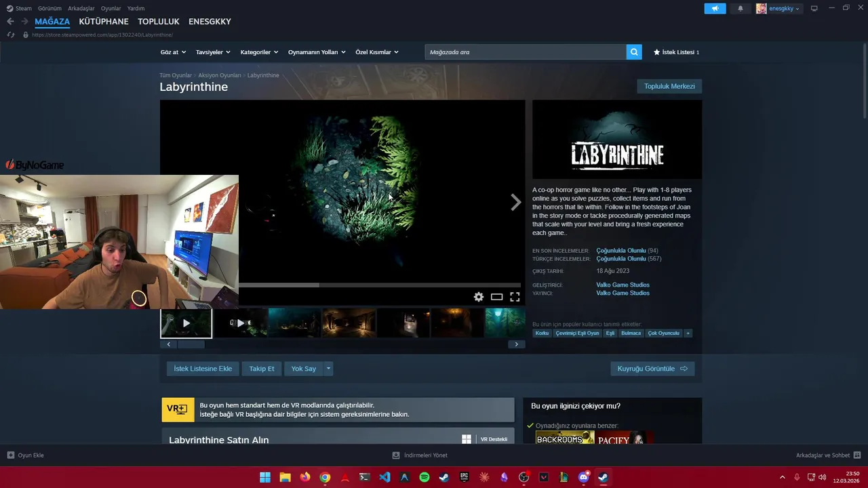Show hidden system tray icons
This screenshot has height=488, width=868.
coord(782,477)
